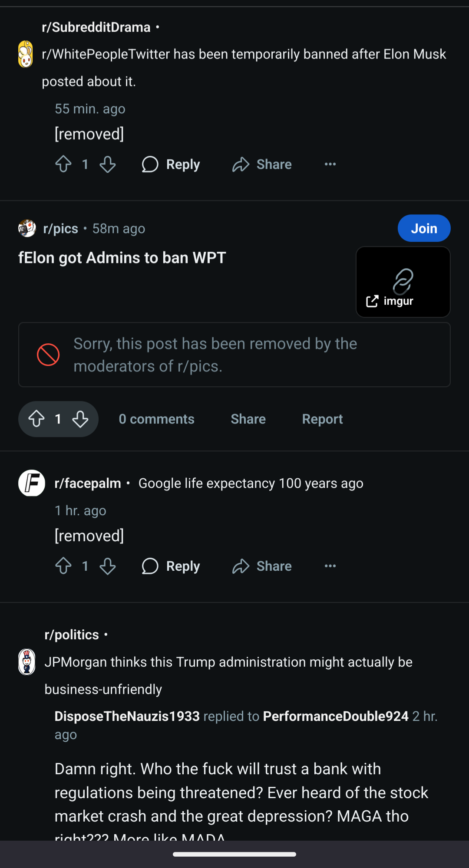Open the DisposeTheNauzis1933 user profile
Screen dimensions: 469x868
(127, 716)
